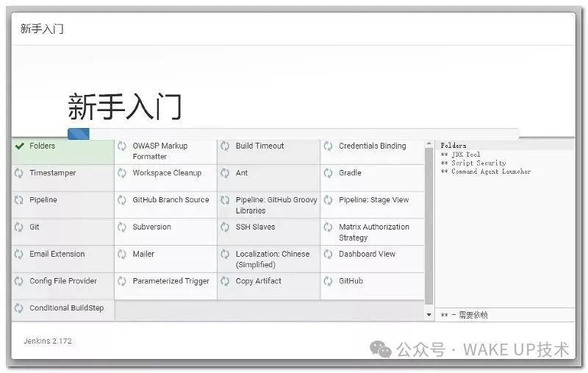Click the spinner icon beside GitHub Branch Source
This screenshot has width=588, height=373.
click(x=122, y=200)
